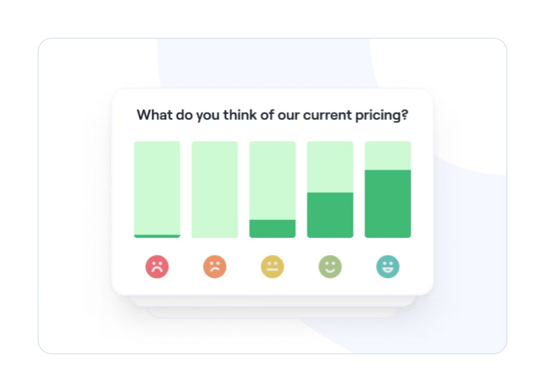Viewport: 545px width, 392px height.
Task: Open the rating results for the frowning face bar
Action: (214, 189)
